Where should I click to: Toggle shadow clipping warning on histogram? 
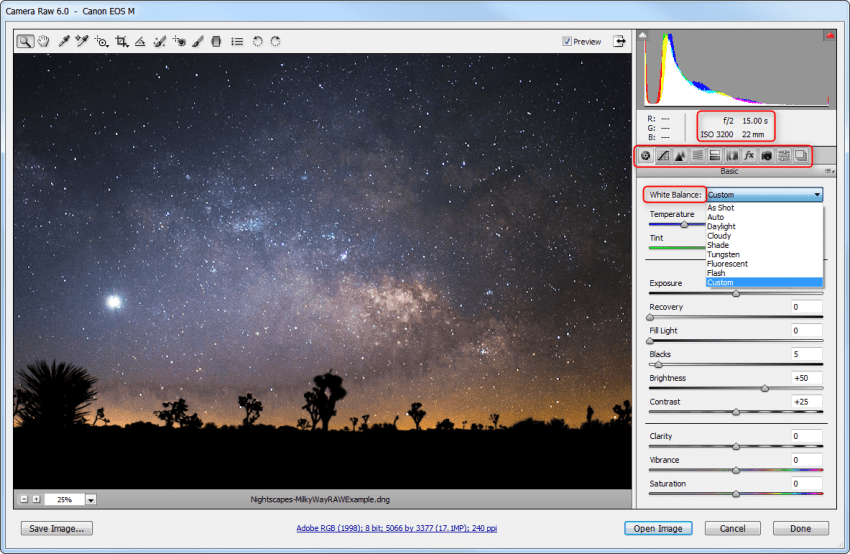point(642,35)
